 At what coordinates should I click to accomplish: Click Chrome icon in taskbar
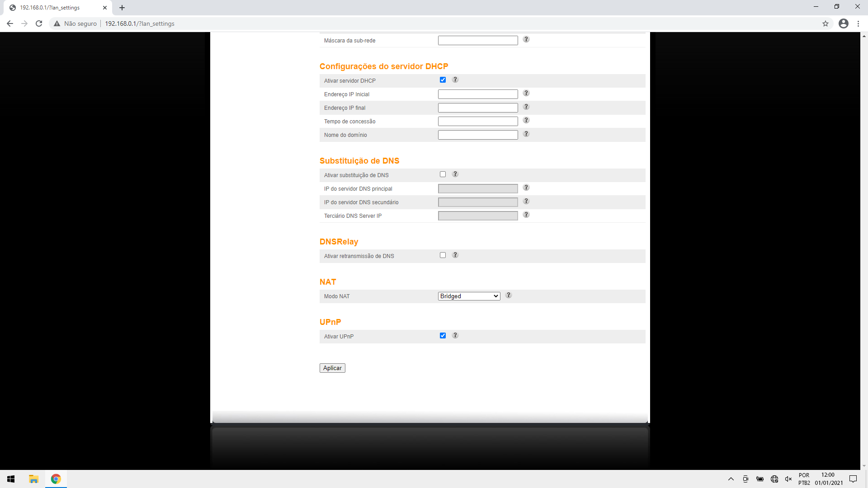(x=56, y=479)
